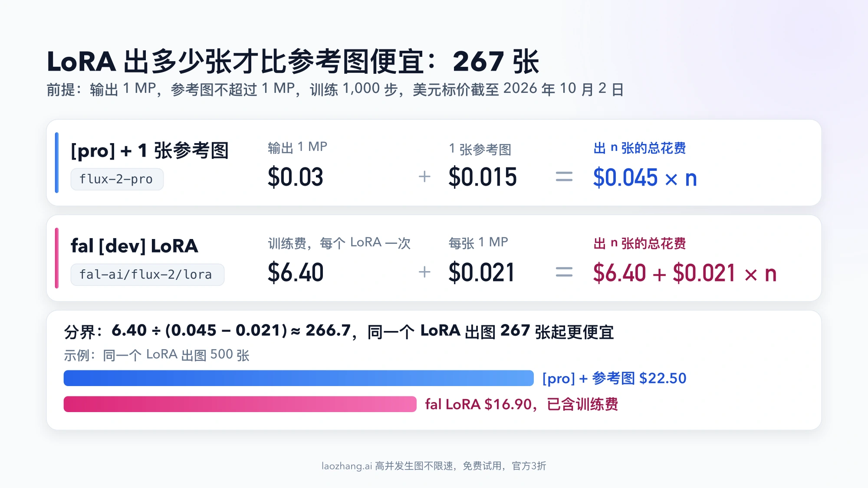The image size is (868, 488).
Task: Click the '$0.021' per-image price
Action: (482, 272)
